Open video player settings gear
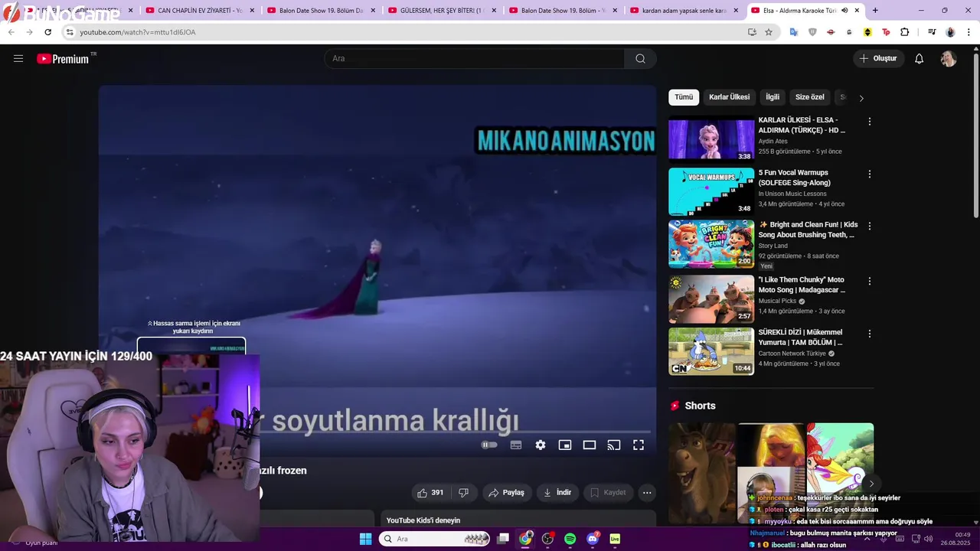The width and height of the screenshot is (980, 551). tap(541, 445)
